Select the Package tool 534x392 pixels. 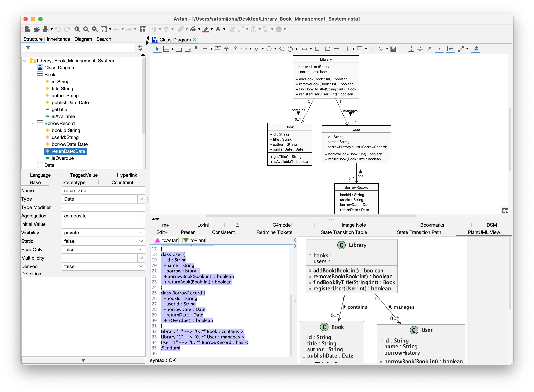(x=179, y=49)
